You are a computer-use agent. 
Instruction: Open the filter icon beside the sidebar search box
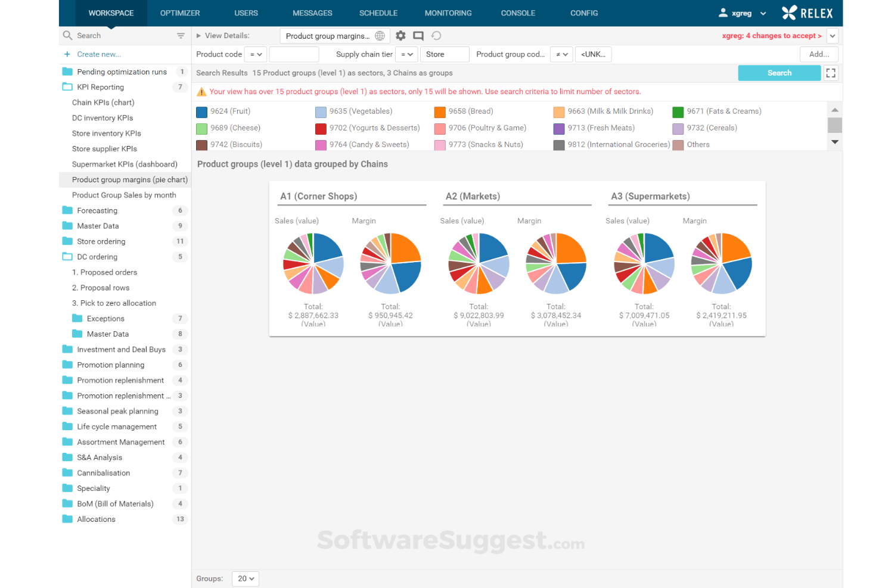181,35
